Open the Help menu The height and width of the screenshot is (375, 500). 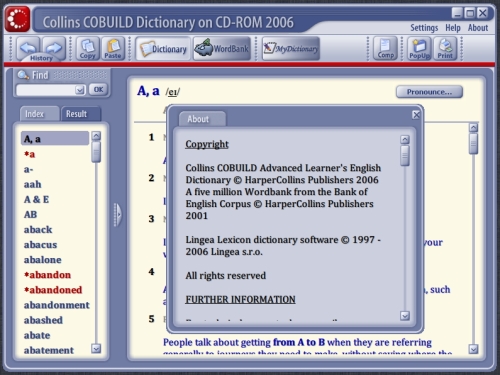[453, 28]
